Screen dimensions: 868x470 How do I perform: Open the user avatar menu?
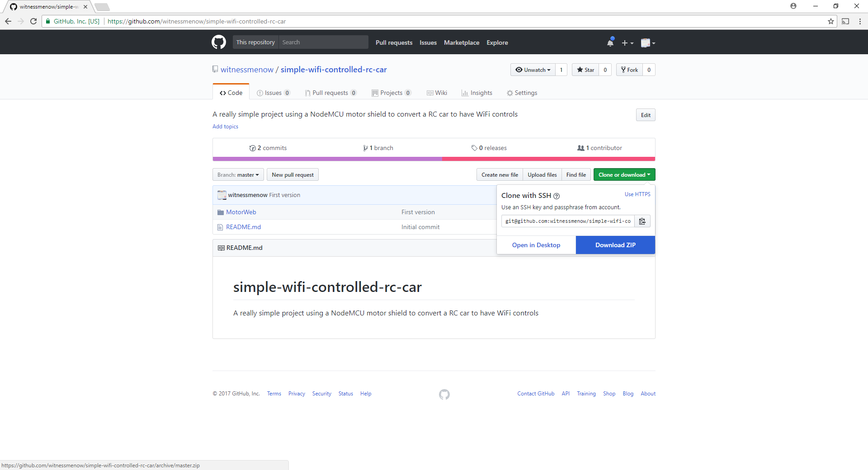(648, 43)
